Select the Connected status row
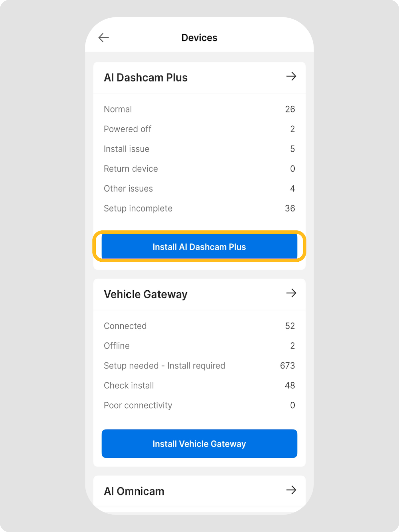The height and width of the screenshot is (532, 399). 199,326
